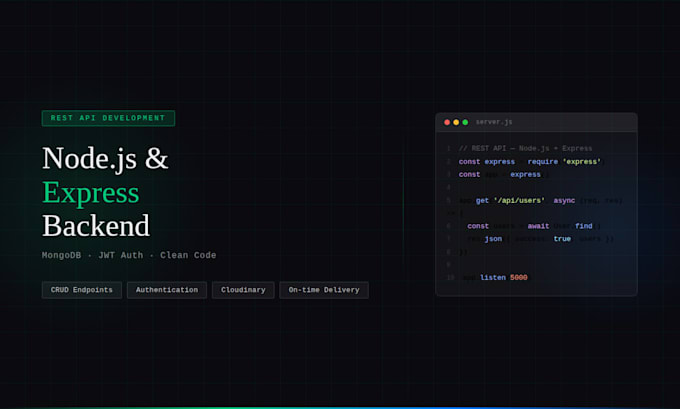Click the yellow minimize dot in code window
This screenshot has width=680, height=409.
(x=456, y=122)
